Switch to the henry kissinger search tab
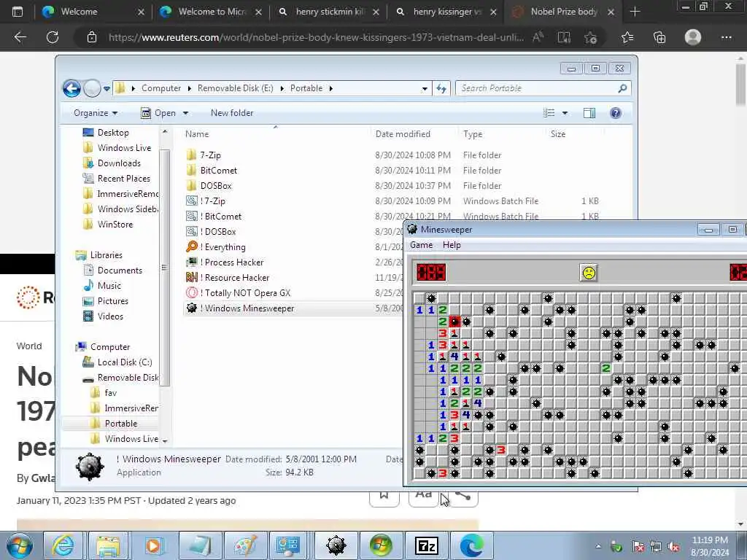 click(446, 12)
